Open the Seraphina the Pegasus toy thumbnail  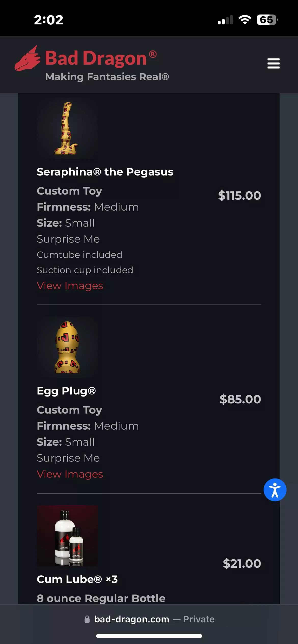pyautogui.click(x=67, y=128)
